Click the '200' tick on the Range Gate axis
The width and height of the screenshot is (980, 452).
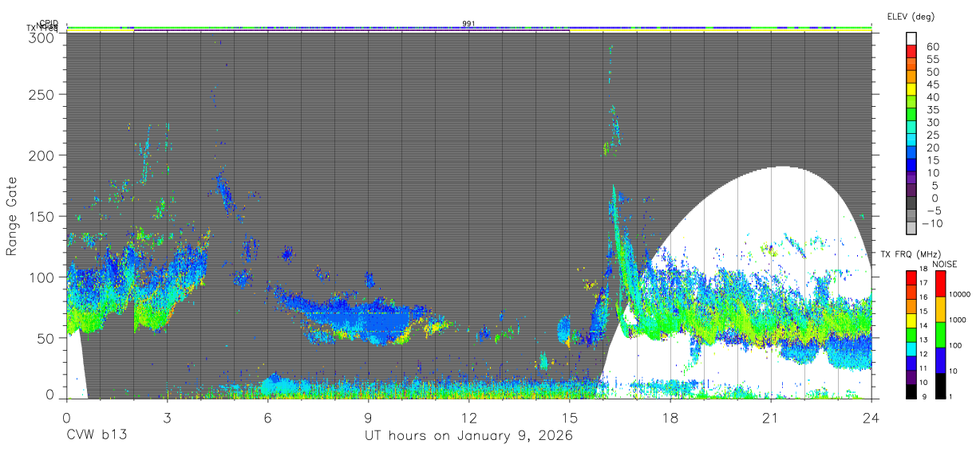point(41,155)
